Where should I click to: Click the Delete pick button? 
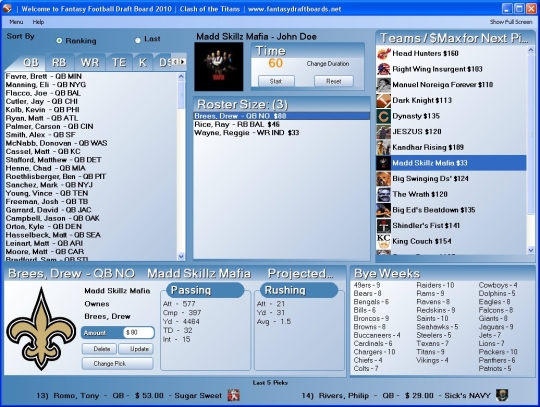click(100, 349)
